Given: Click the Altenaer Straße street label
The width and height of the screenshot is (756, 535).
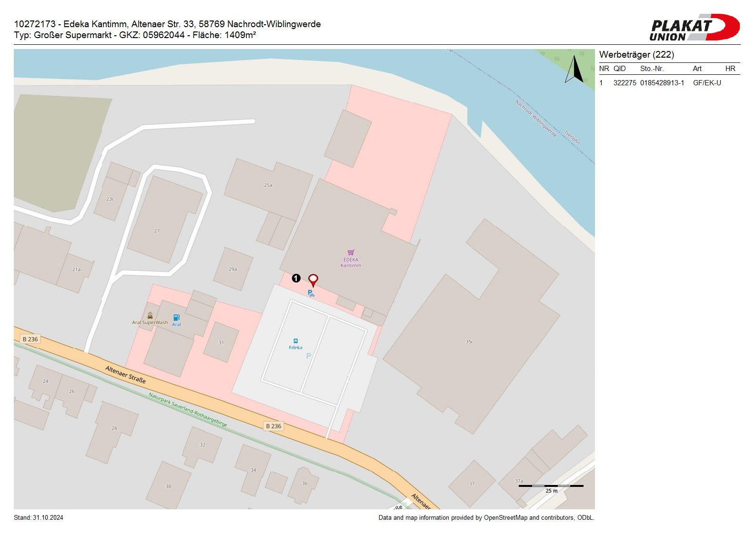Looking at the screenshot, I should [125, 374].
